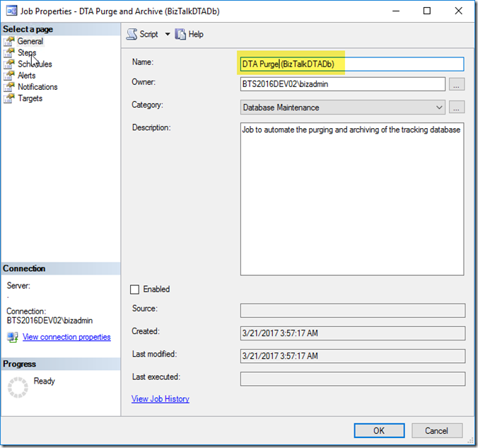Open View connection properties link
This screenshot has width=478, height=448.
pyautogui.click(x=66, y=337)
